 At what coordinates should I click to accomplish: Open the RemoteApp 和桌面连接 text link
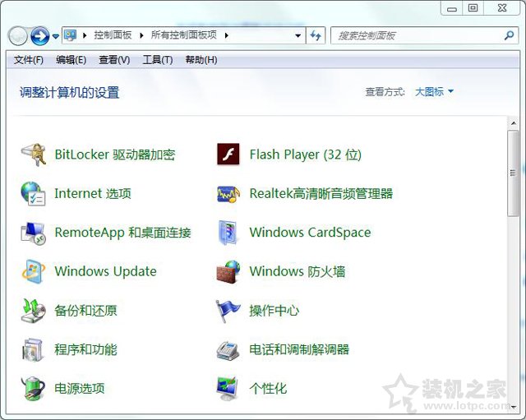(122, 233)
